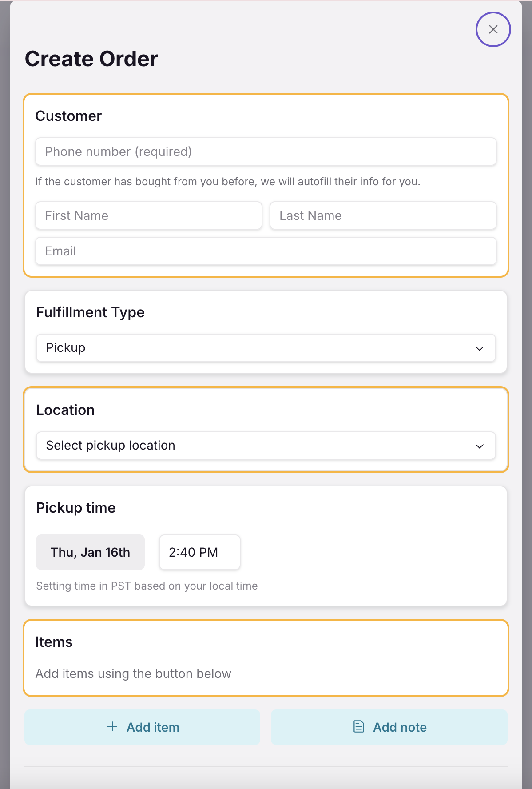Click the Items section panel

click(x=266, y=658)
